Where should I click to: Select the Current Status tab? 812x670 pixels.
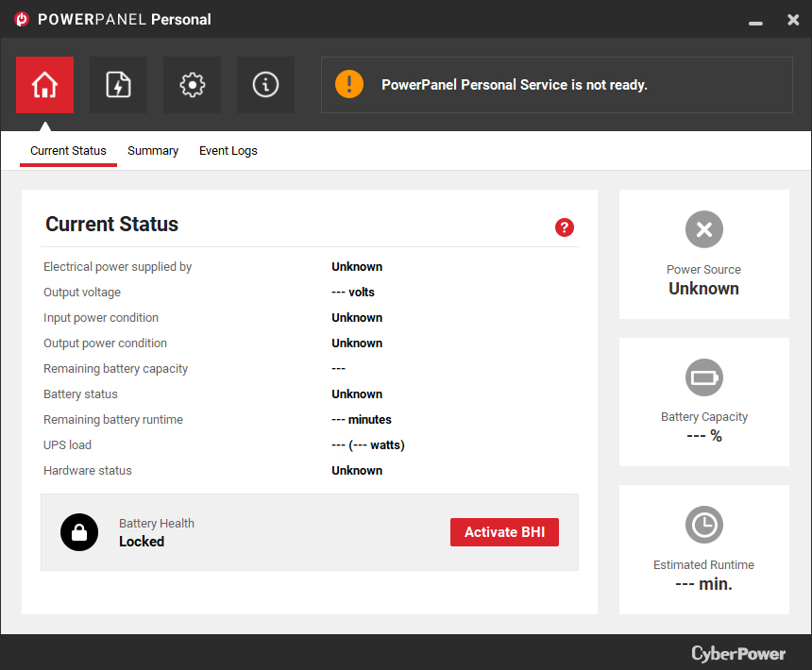(68, 151)
